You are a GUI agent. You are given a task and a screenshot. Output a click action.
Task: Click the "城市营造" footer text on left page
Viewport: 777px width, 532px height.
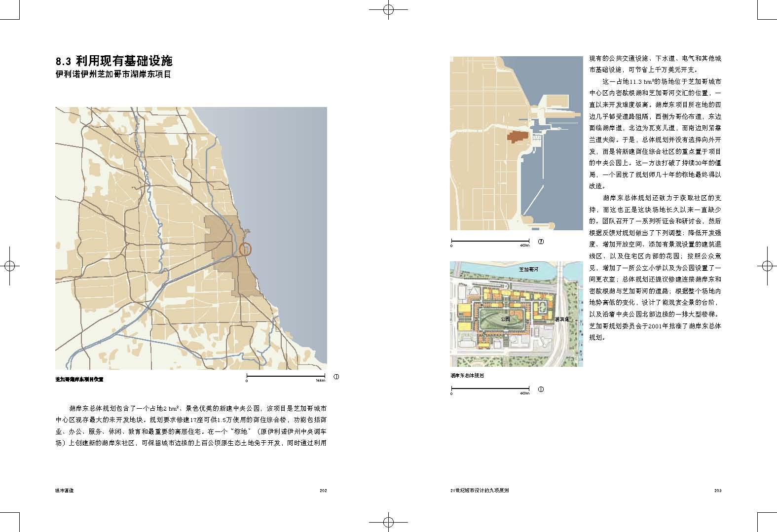tap(65, 491)
